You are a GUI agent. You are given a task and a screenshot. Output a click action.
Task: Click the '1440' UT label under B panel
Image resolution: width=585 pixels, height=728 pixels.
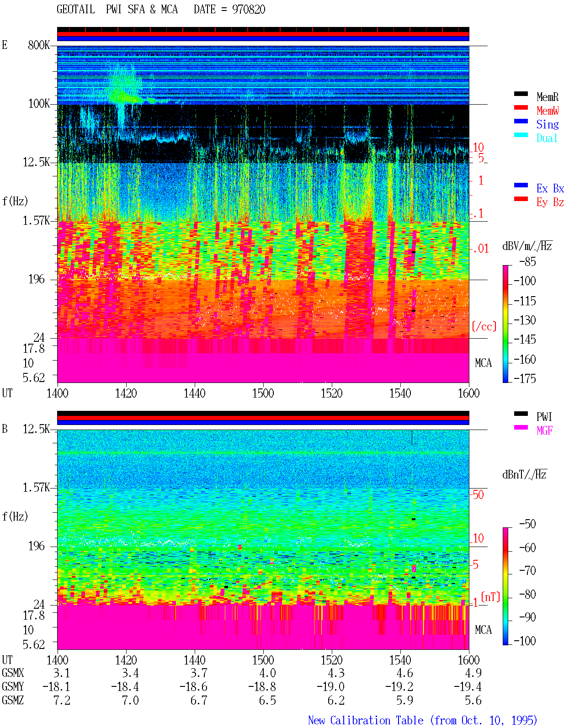[194, 660]
